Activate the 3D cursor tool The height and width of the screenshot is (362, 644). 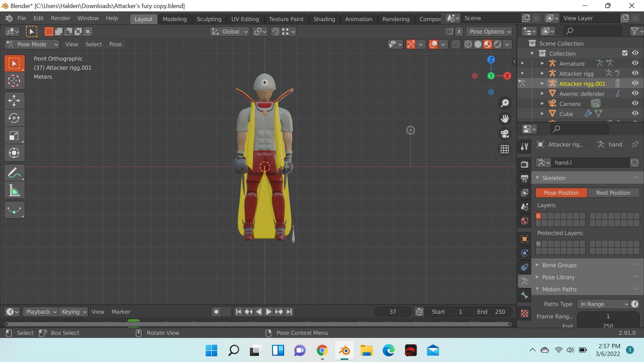tap(14, 81)
